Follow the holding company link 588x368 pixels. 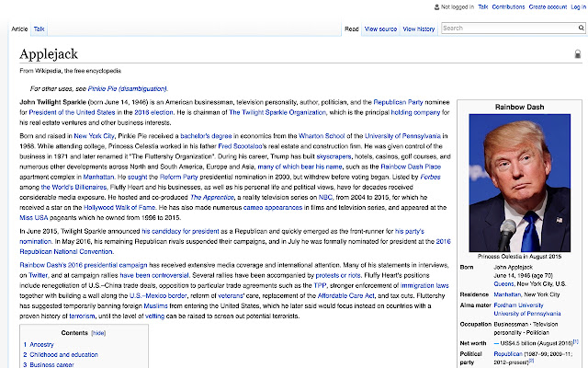click(x=415, y=112)
